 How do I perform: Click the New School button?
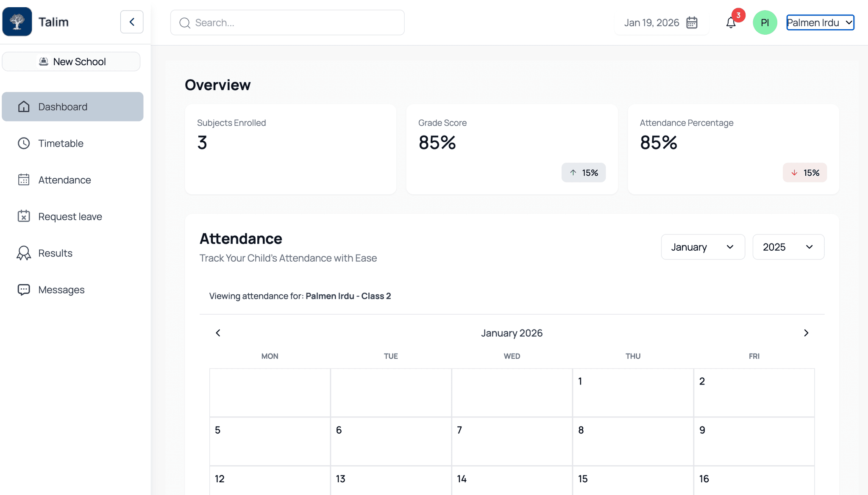pyautogui.click(x=71, y=61)
